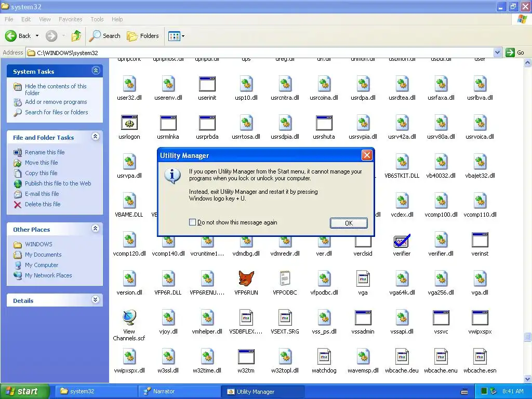Click the vertical scrollbar up arrow
Screen dimensions: 532x399
click(x=528, y=63)
